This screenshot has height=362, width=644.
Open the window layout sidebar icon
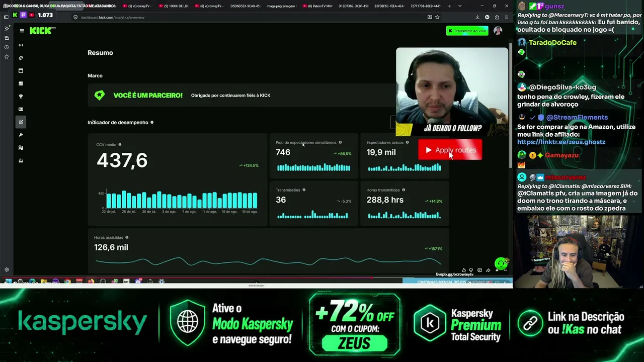pyautogui.click(x=21, y=71)
